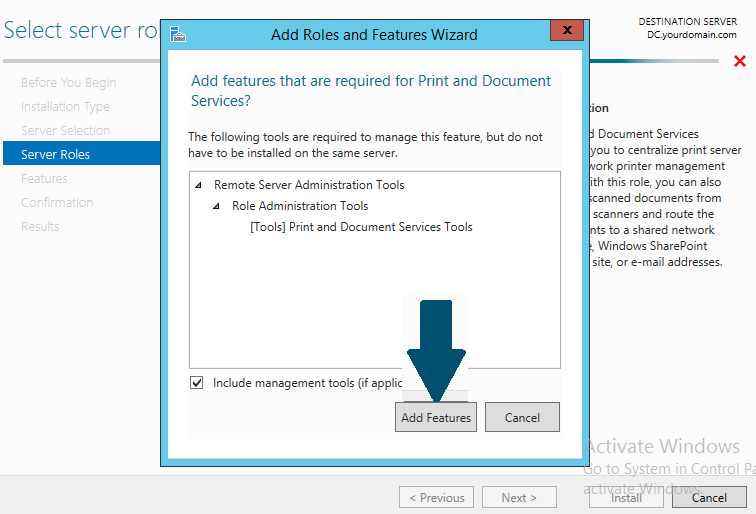
Task: Go to Before You Begin step
Action: coord(68,82)
